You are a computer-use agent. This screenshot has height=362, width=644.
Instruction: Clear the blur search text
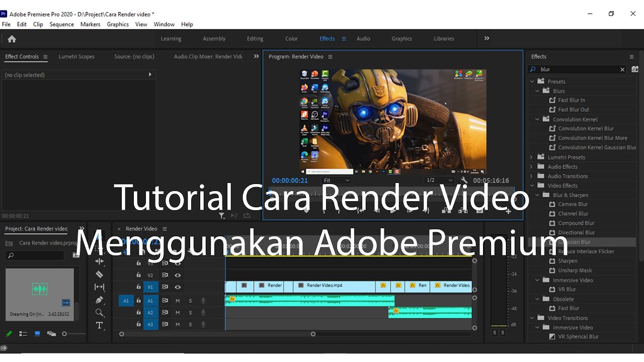[x=622, y=69]
